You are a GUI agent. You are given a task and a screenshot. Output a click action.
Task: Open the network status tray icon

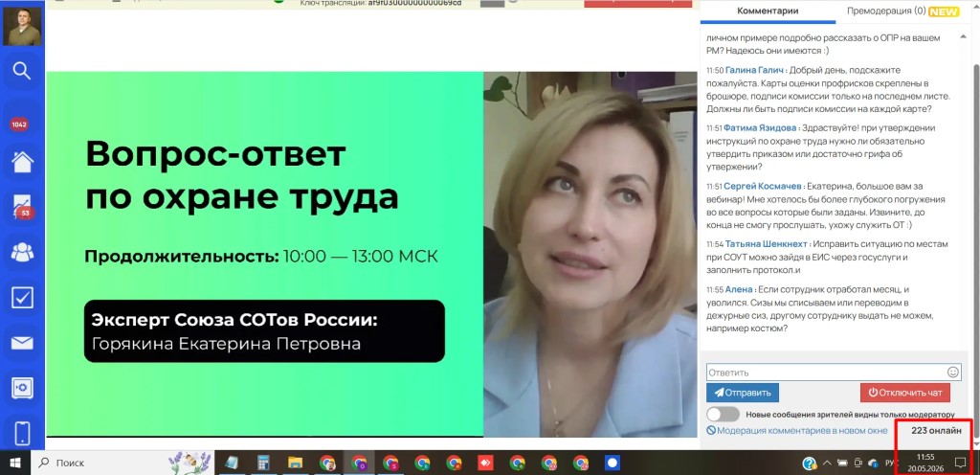pos(857,464)
